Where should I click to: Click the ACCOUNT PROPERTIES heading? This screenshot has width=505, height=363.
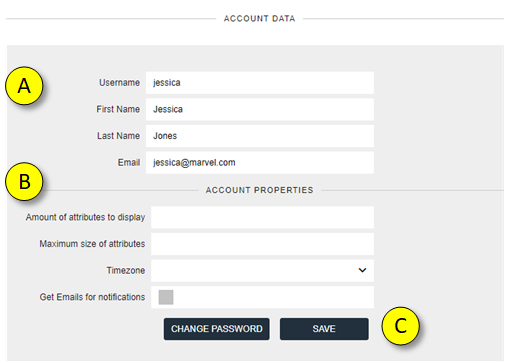259,190
